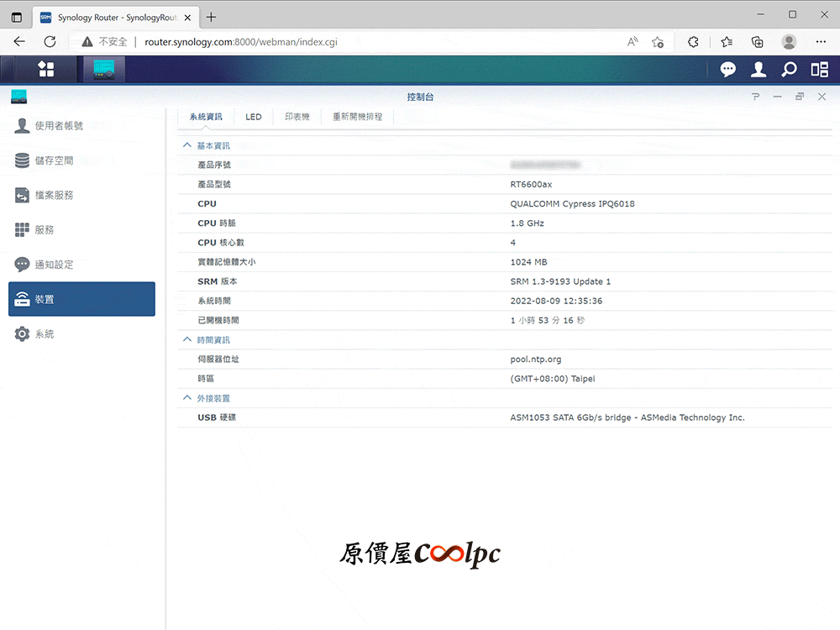
Task: Select SRM 1.3-9193 Update 1 text
Action: (x=560, y=281)
